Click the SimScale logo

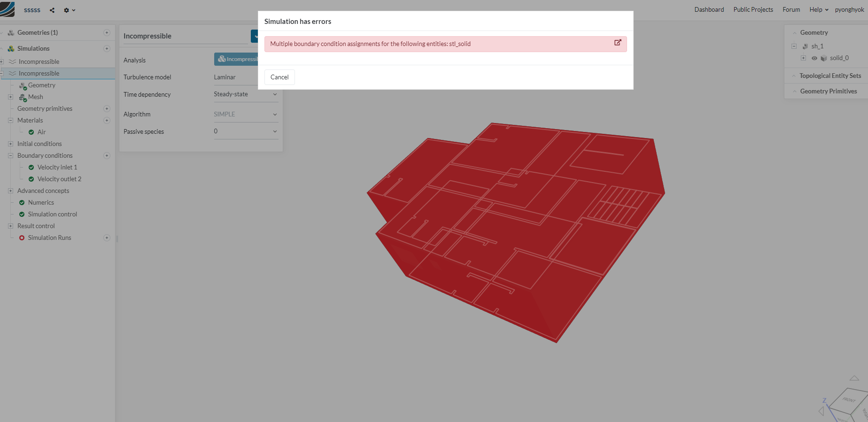click(x=8, y=9)
